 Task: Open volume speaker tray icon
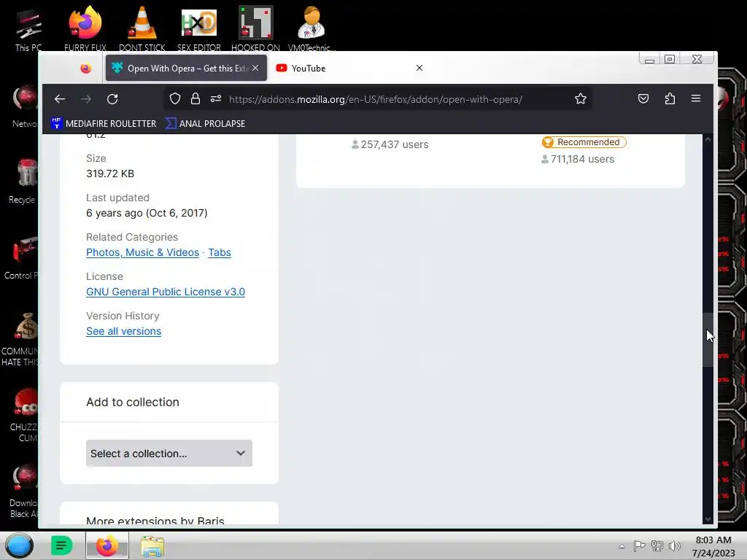click(674, 545)
